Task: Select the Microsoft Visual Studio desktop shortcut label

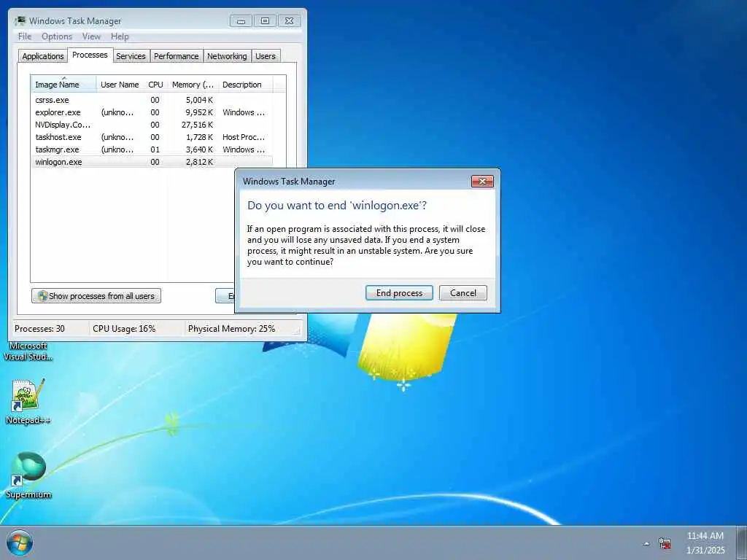Action: point(28,351)
